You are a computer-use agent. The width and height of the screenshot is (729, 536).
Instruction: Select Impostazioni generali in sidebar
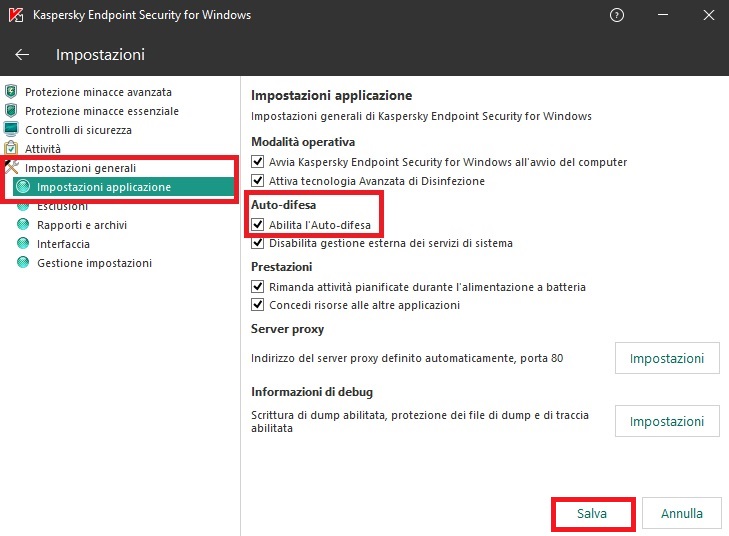(80, 168)
